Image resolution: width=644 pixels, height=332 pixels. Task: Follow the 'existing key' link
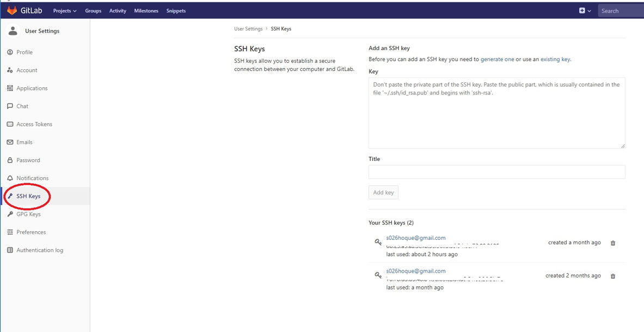[x=555, y=59]
